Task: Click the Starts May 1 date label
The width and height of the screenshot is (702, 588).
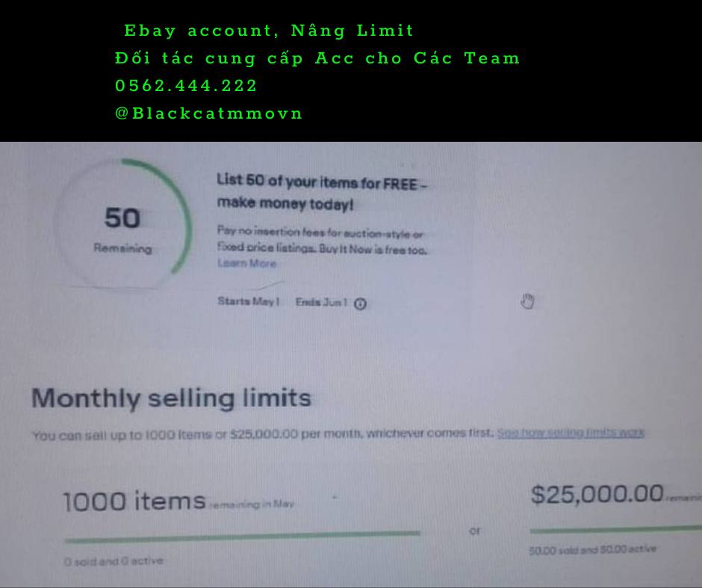Action: click(x=248, y=301)
